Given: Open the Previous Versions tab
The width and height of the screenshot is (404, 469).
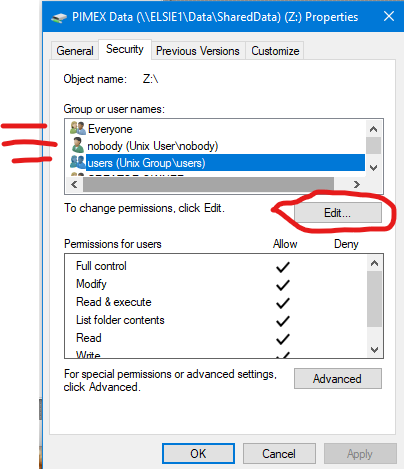Looking at the screenshot, I should point(198,51).
